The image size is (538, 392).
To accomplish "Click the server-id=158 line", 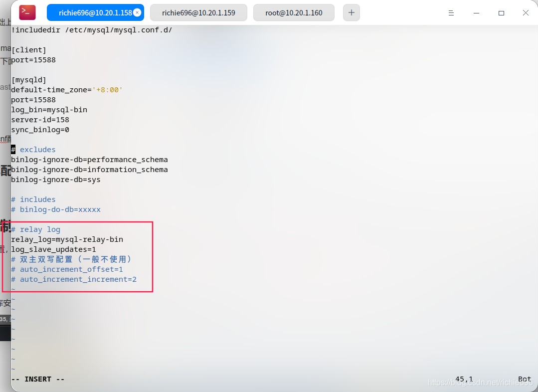I will 40,120.
